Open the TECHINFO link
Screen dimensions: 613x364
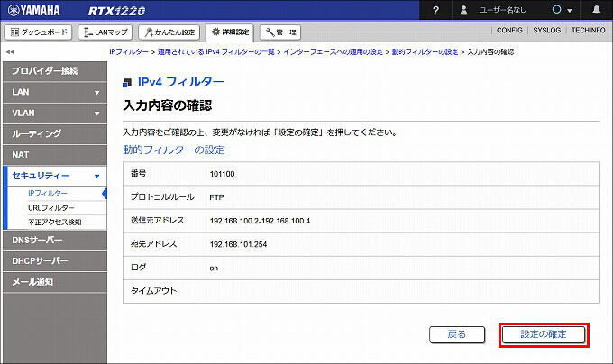pyautogui.click(x=588, y=30)
